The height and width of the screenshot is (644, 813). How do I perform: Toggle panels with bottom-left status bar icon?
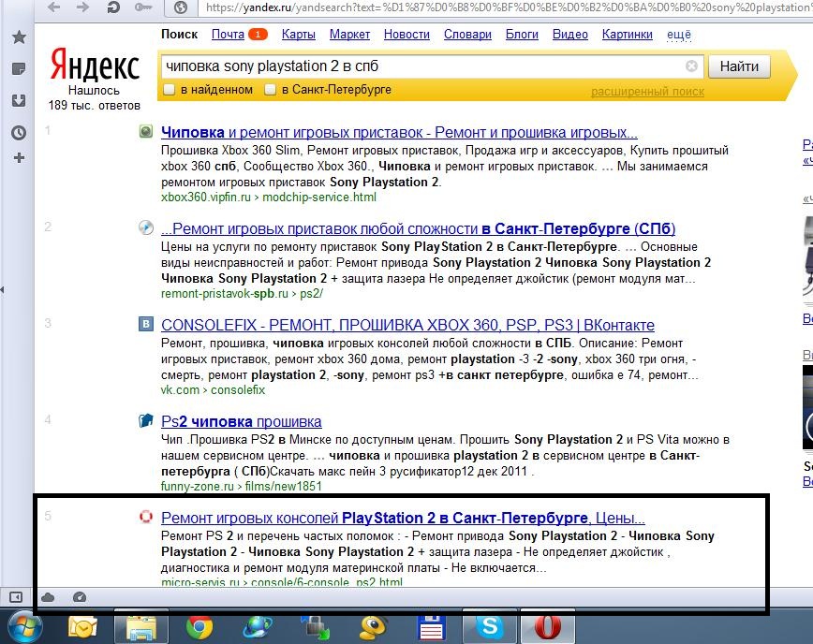coord(16,597)
